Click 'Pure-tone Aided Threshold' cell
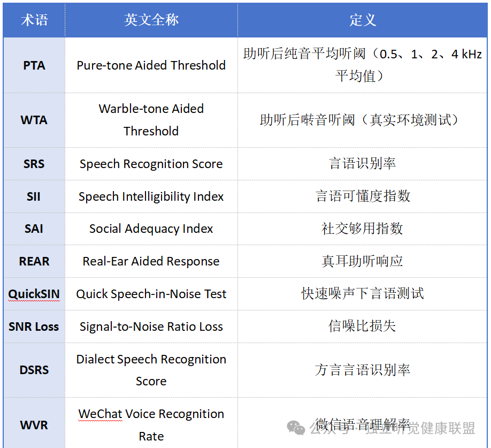Image resolution: width=491 pixels, height=448 pixels. coord(151,65)
